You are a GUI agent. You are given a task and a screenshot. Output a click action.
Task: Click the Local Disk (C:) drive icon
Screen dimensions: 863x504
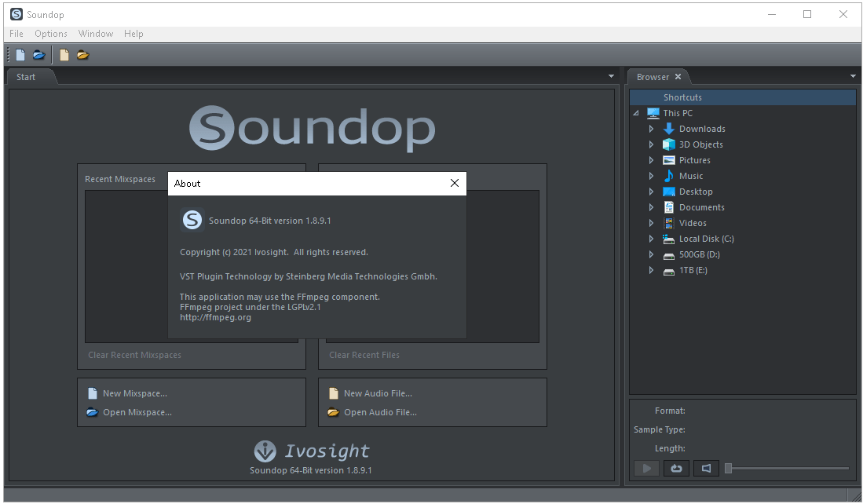coord(669,239)
